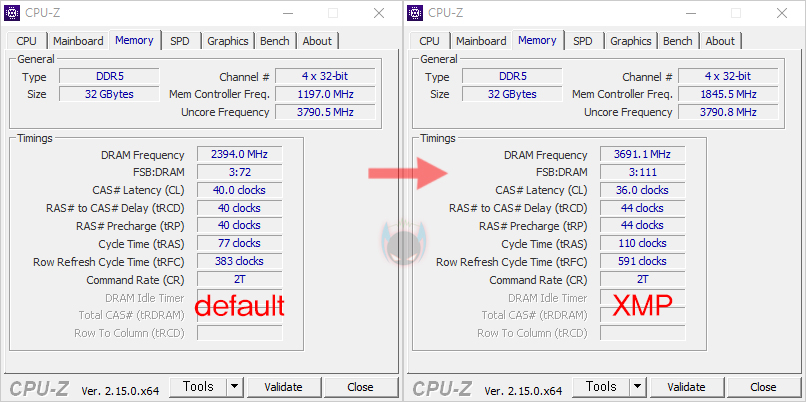
Task: Minimize the left CPU-Z window
Action: [287, 13]
